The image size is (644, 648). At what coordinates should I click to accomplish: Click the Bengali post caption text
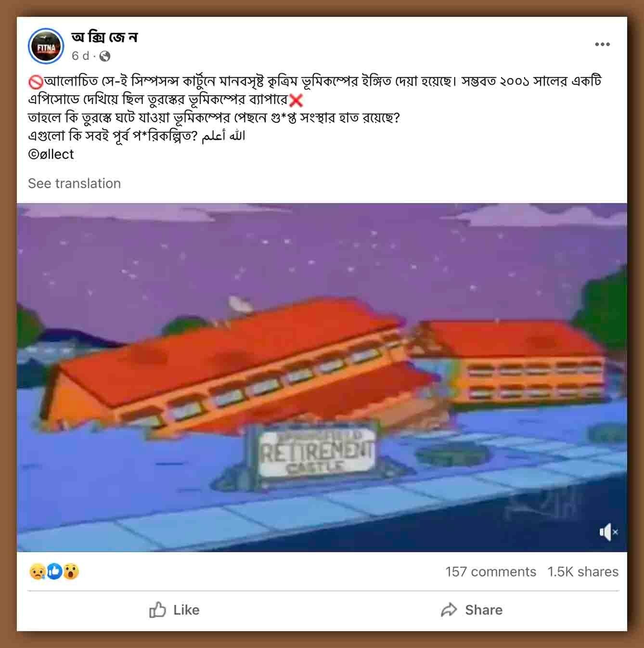[315, 109]
